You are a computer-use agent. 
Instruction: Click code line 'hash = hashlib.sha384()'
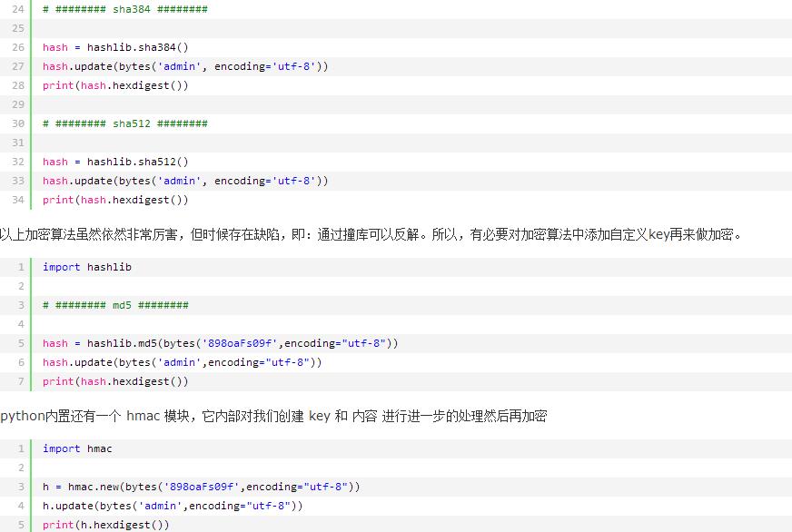pyautogui.click(x=115, y=47)
